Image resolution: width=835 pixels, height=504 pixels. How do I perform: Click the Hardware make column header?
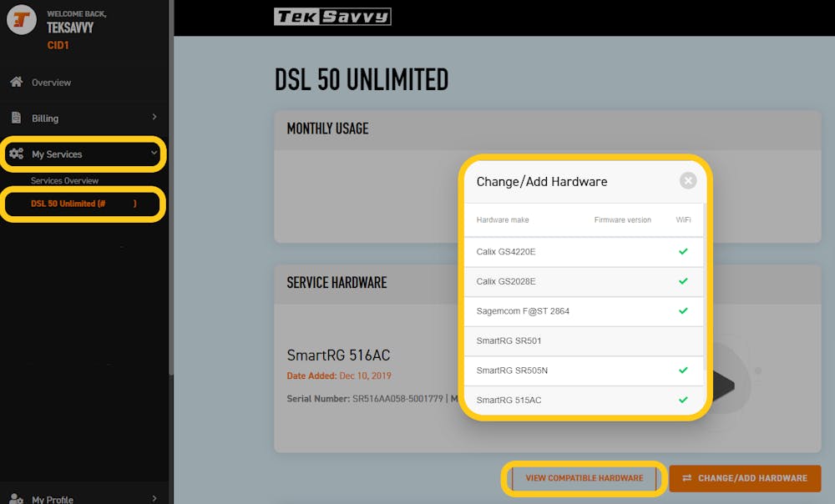(x=502, y=219)
